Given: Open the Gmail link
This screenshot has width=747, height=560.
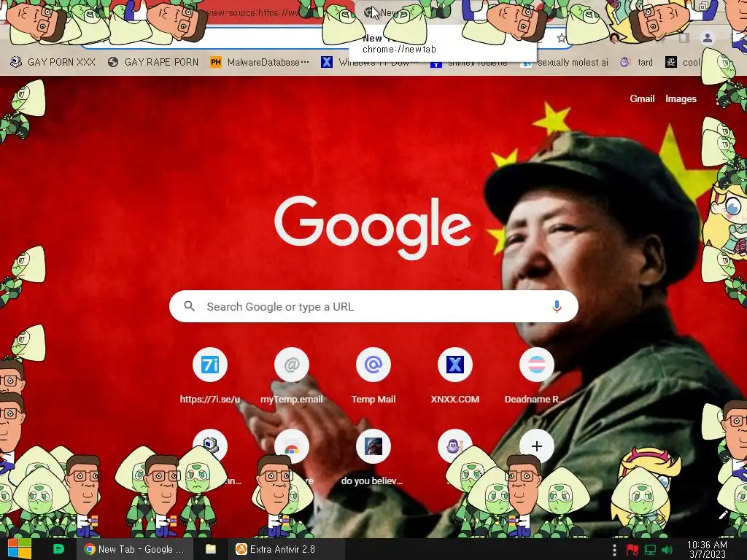Looking at the screenshot, I should (x=642, y=98).
